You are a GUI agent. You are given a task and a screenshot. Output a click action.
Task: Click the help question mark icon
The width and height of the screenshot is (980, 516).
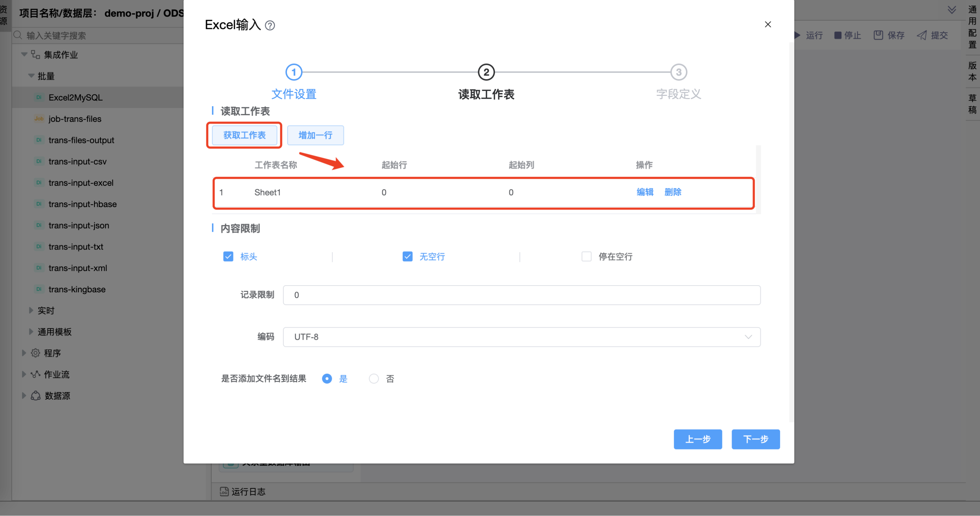pyautogui.click(x=270, y=25)
